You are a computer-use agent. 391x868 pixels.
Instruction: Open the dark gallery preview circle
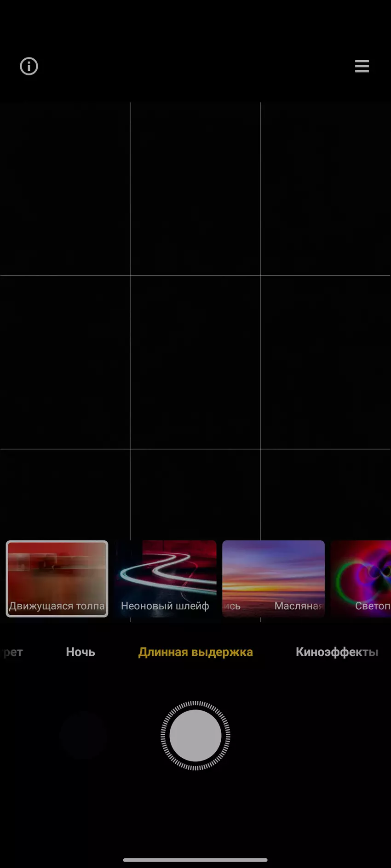pos(83,736)
